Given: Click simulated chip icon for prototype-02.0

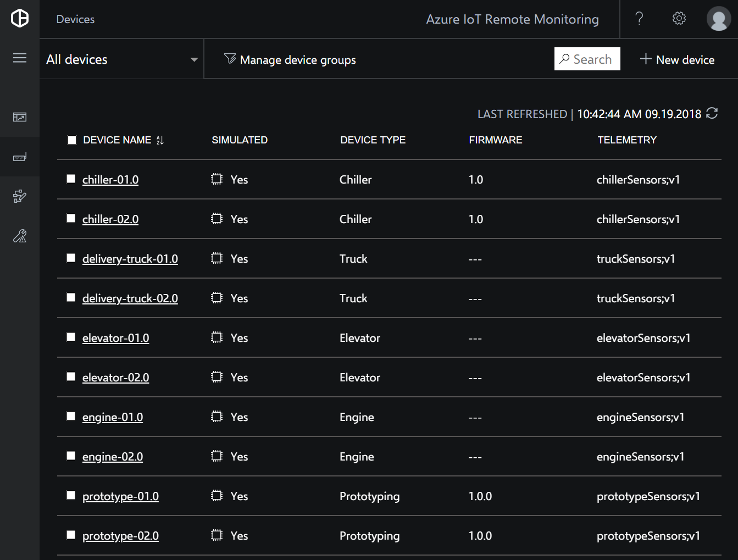Looking at the screenshot, I should click(217, 535).
